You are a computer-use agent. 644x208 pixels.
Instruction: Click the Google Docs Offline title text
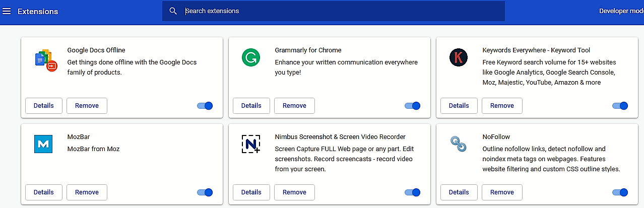pos(96,50)
